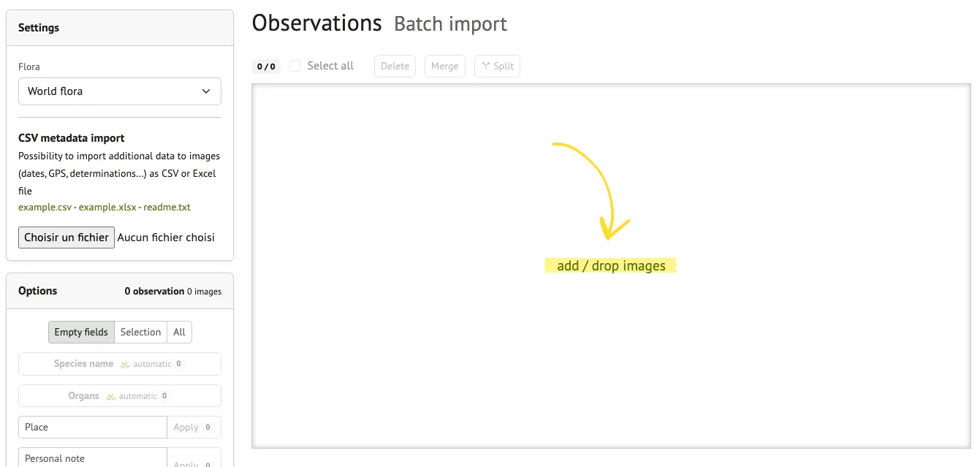Tick the Select all checkbox
The height and width of the screenshot is (467, 980).
295,66
